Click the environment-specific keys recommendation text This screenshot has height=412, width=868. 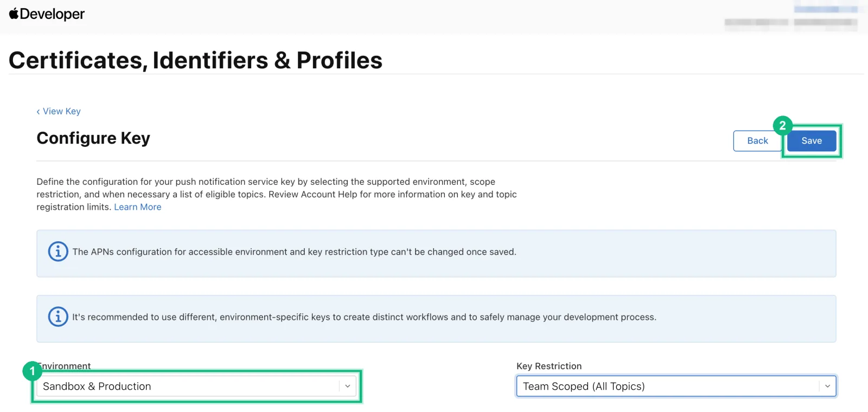point(365,317)
